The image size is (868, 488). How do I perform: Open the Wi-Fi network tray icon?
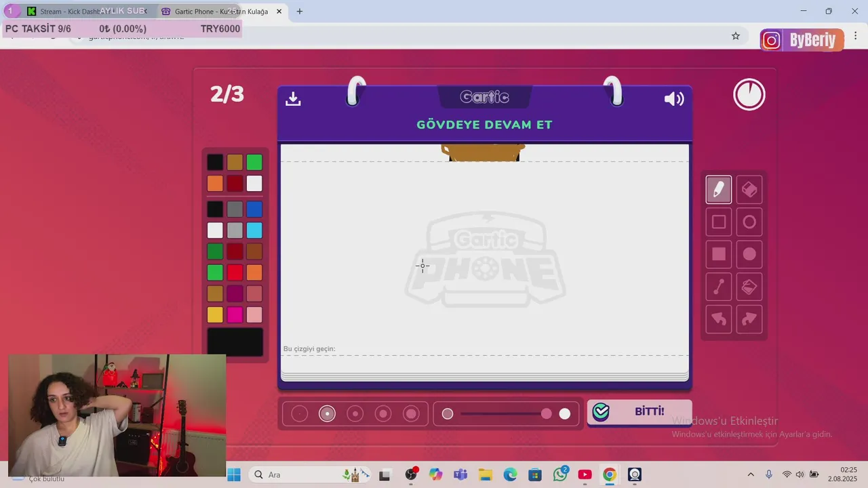787,474
